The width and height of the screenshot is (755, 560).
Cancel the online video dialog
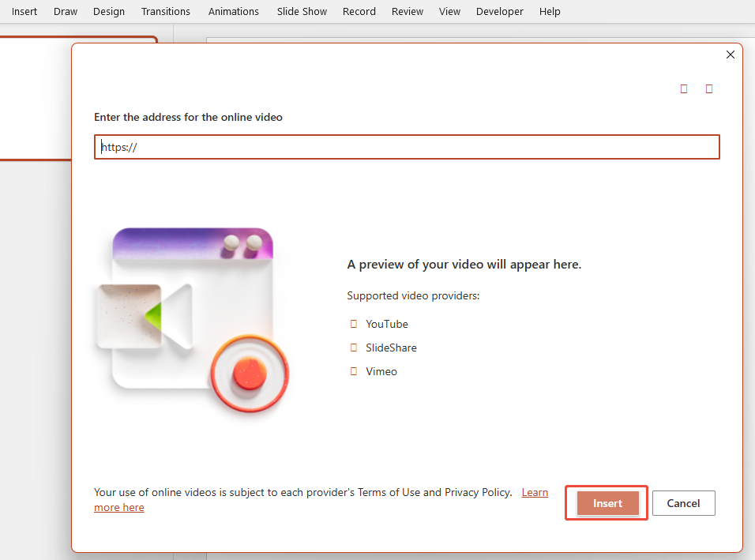tap(683, 502)
